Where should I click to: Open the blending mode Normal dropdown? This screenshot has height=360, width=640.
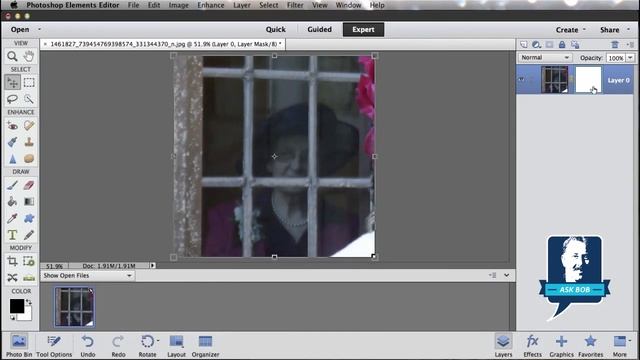544,58
